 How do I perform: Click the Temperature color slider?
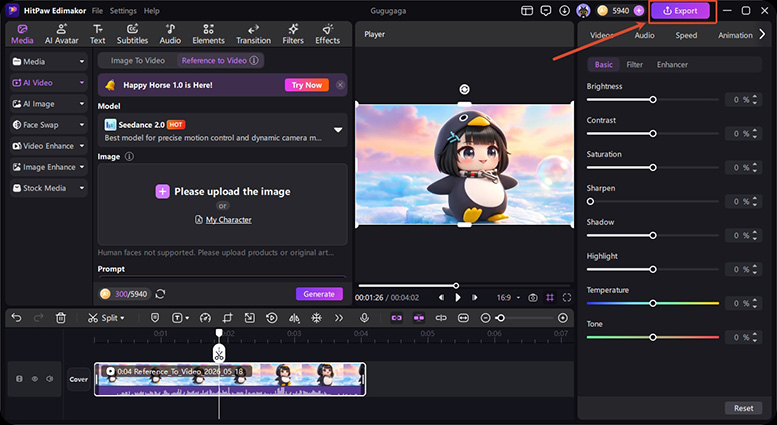[x=653, y=303]
